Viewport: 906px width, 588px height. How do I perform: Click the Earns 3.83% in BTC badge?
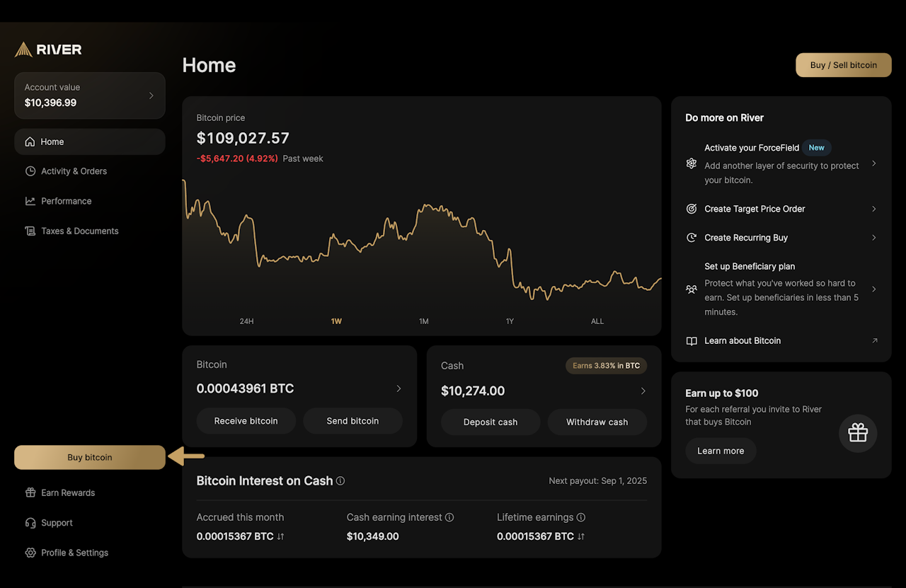pos(606,366)
